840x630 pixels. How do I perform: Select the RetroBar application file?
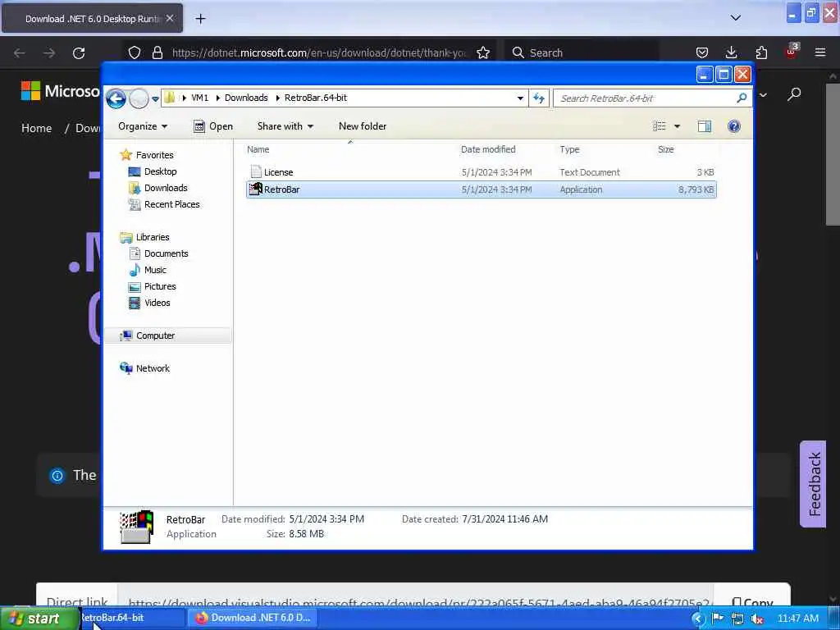(x=481, y=189)
